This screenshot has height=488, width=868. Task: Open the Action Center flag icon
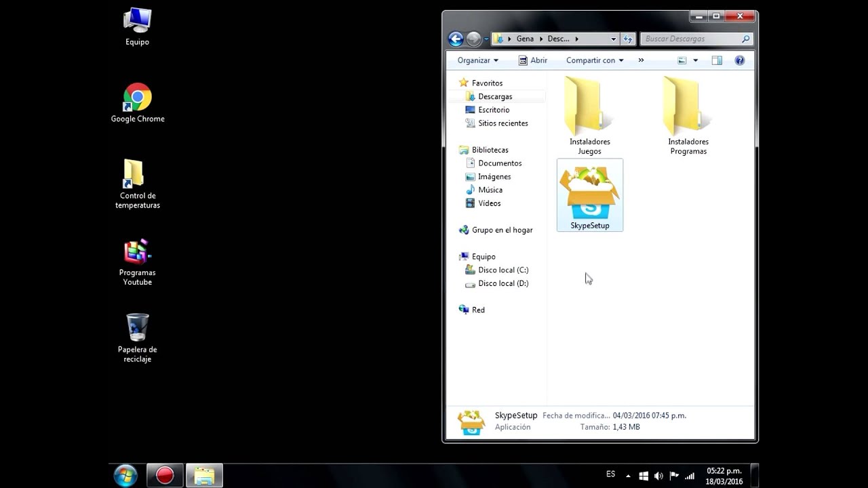tap(674, 476)
